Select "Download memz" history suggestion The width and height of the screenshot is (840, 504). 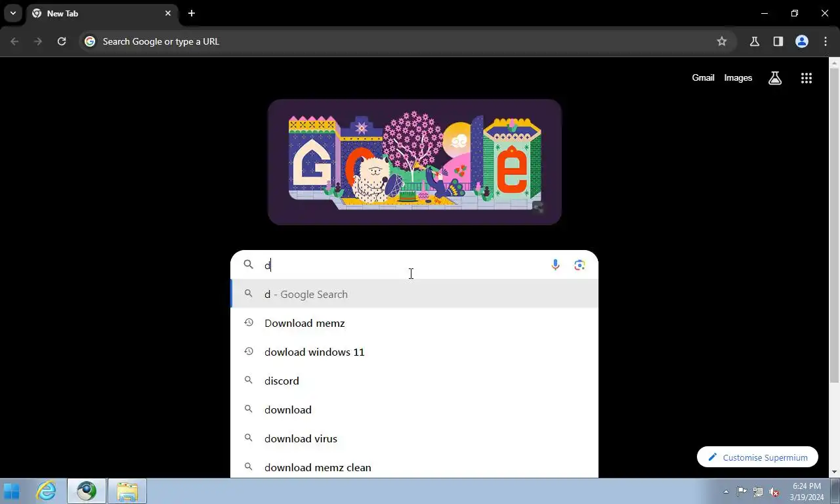pyautogui.click(x=415, y=323)
